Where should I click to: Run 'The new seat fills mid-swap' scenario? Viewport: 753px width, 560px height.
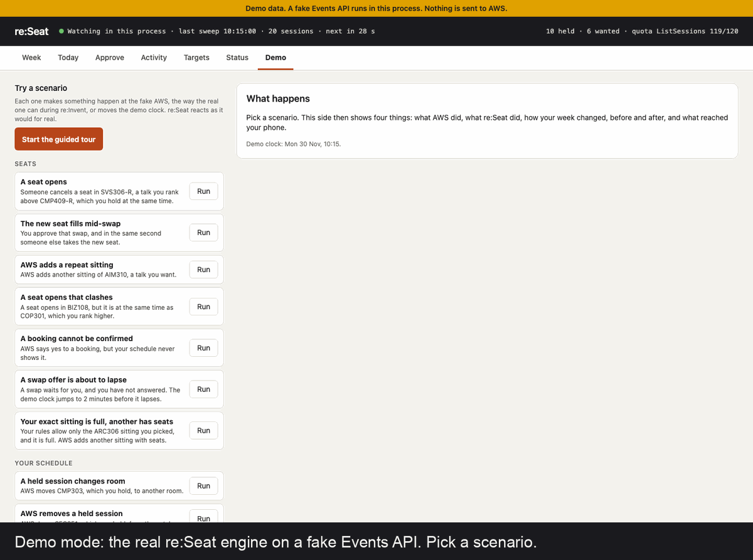203,233
